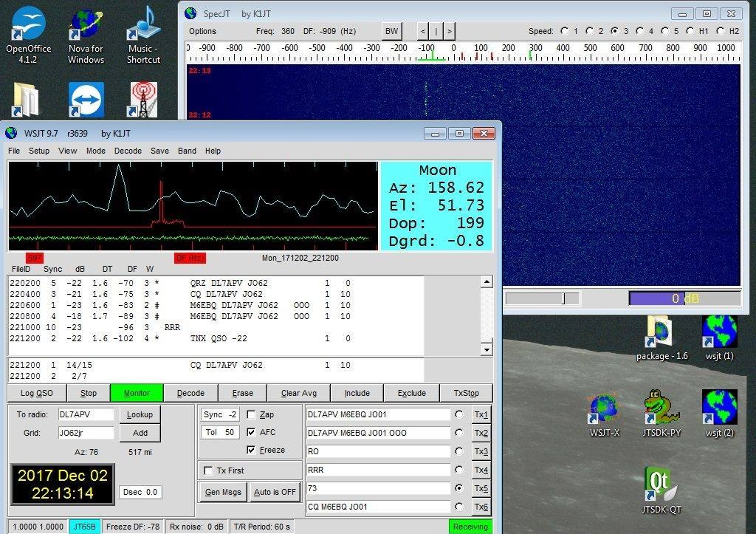This screenshot has width=756, height=534.
Task: Click the SpecJT left arrow shift button
Action: click(423, 31)
